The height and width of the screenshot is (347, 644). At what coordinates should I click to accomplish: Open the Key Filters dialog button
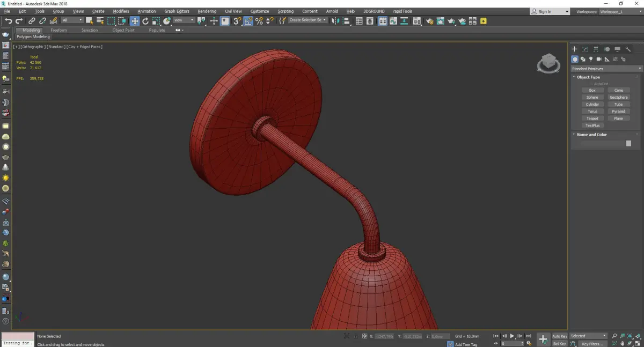(592, 344)
